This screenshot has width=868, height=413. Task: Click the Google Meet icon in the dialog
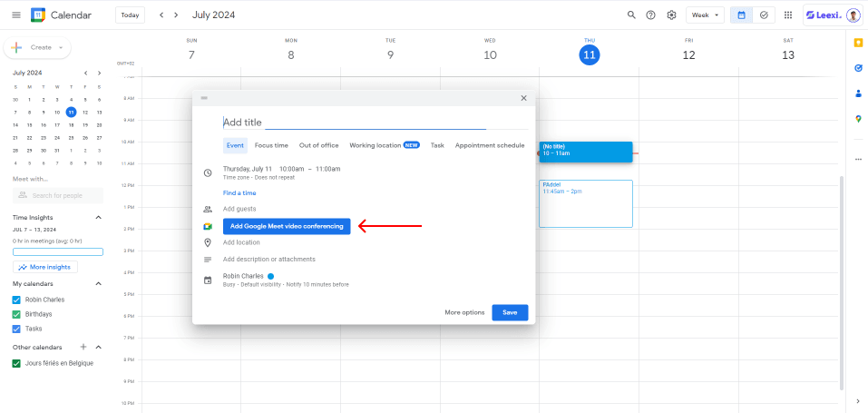click(x=208, y=226)
